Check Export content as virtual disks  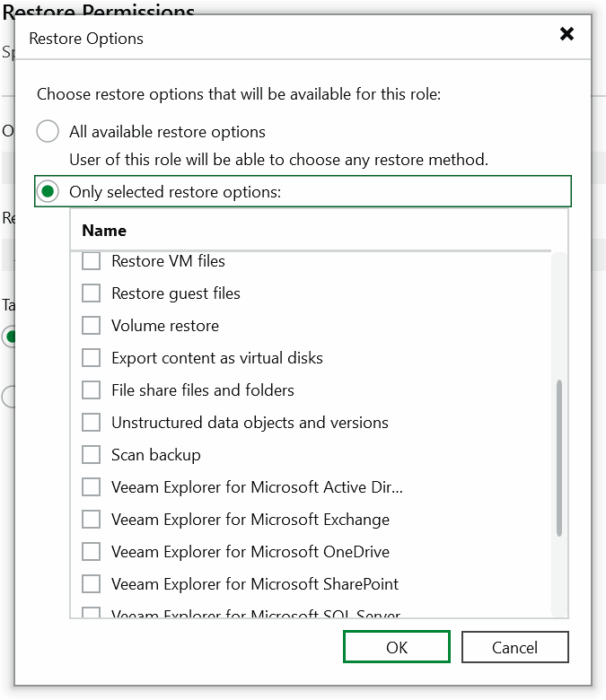pyautogui.click(x=91, y=358)
